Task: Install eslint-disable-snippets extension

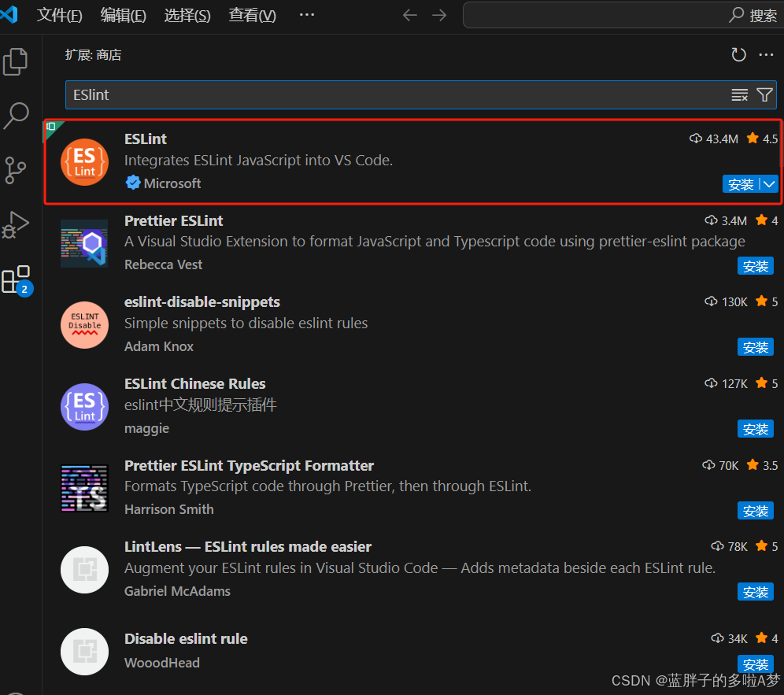Action: coord(755,347)
